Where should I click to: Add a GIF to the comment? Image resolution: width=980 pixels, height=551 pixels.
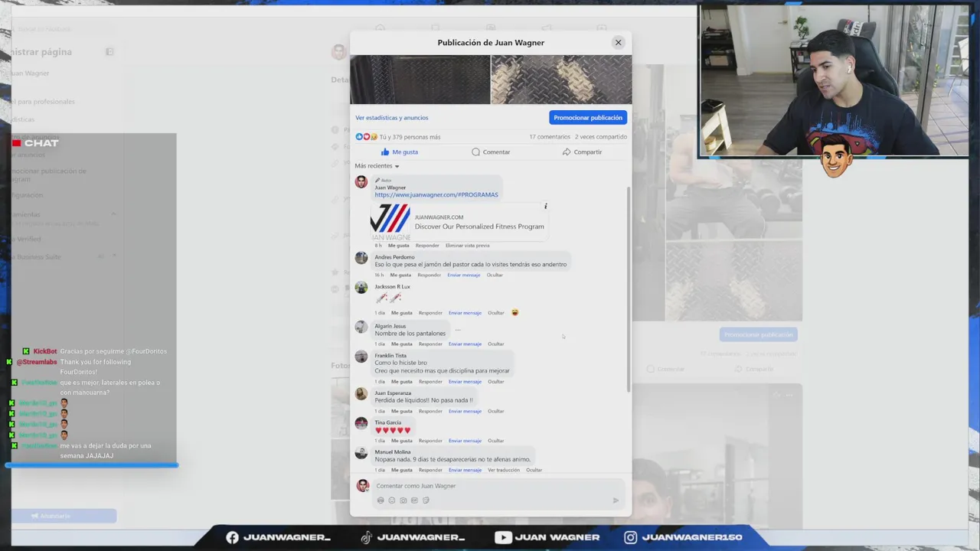coord(414,500)
